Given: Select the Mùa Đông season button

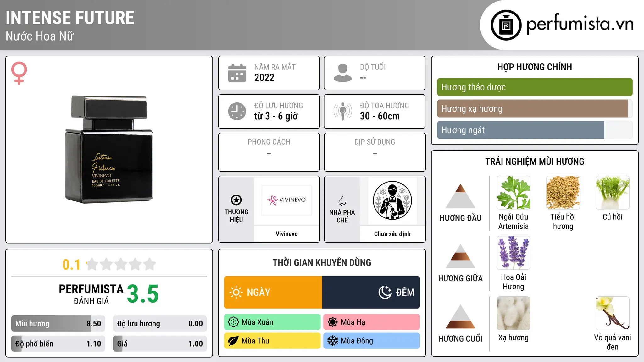Looking at the screenshot, I should tap(372, 341).
